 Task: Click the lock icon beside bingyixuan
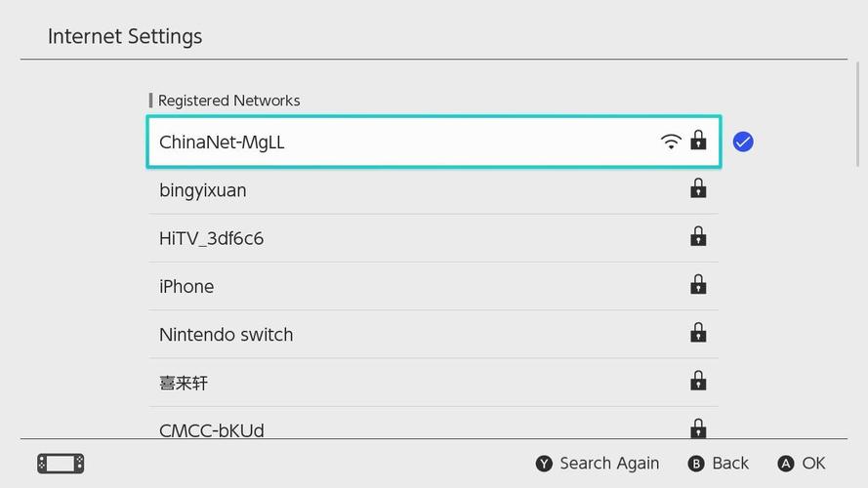click(x=698, y=188)
